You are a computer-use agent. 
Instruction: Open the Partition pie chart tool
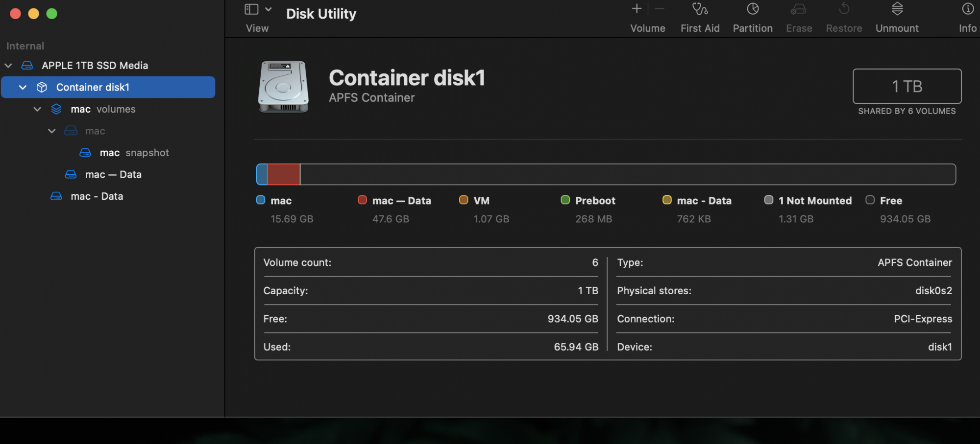[753, 9]
